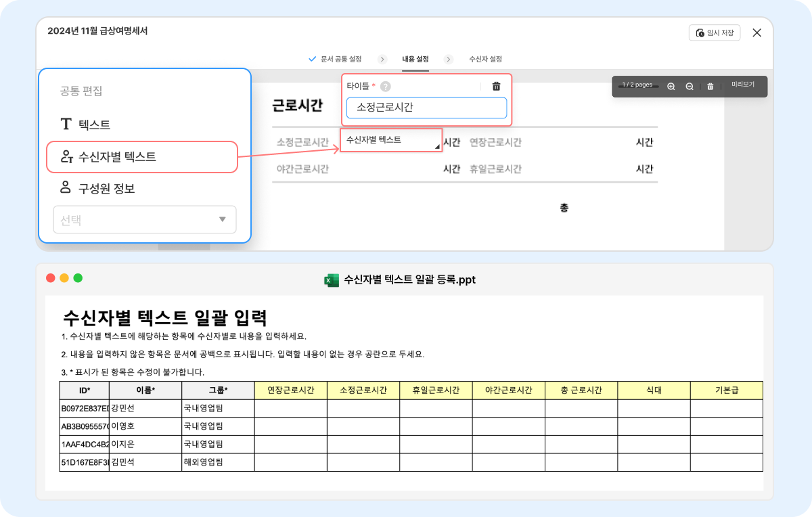Click 강민선's empty 연장근로시간 cell
The height and width of the screenshot is (517, 812).
pyautogui.click(x=291, y=409)
